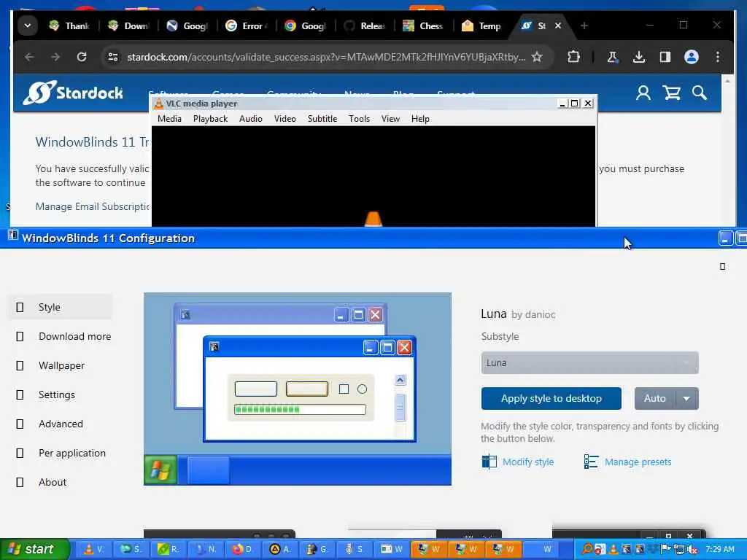Click the Stardock site search magnifier

[x=700, y=93]
